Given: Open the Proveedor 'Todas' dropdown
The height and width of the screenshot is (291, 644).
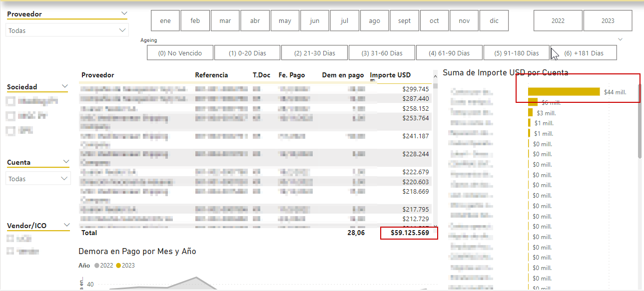Looking at the screenshot, I should (67, 30).
